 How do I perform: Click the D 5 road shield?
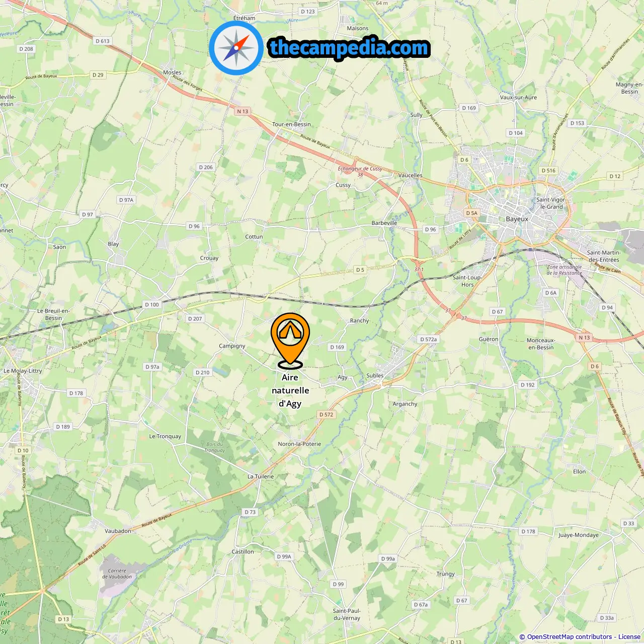pos(360,270)
